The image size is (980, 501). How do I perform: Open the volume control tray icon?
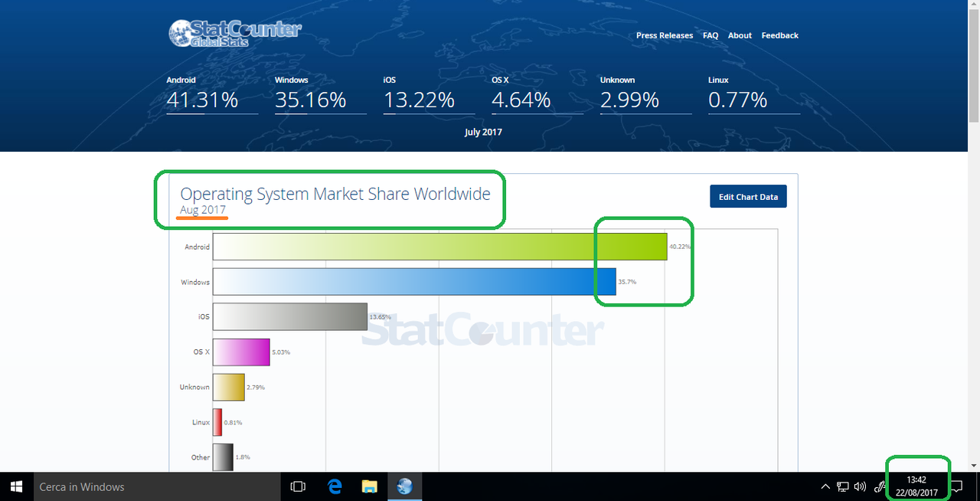860,486
